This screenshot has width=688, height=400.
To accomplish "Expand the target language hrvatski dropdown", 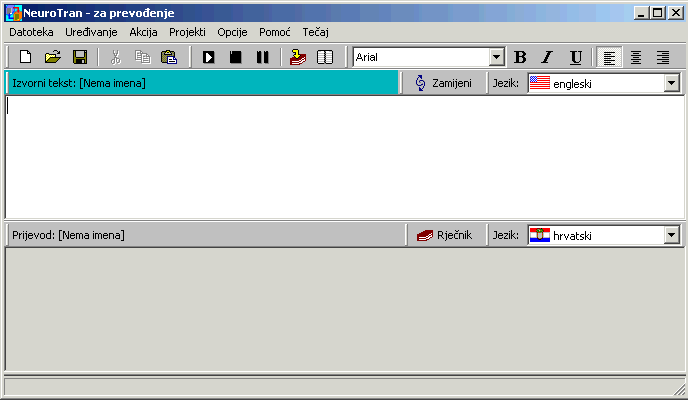I will tap(671, 235).
